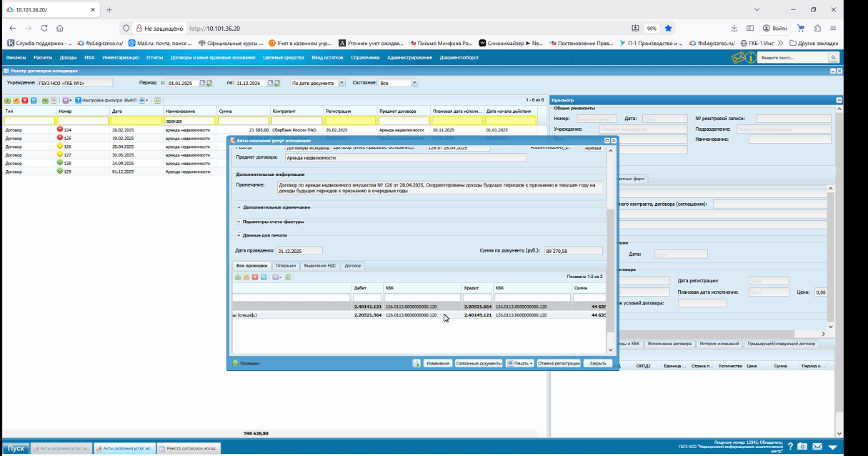
Task: Switch to the Операции tab
Action: 286,266
